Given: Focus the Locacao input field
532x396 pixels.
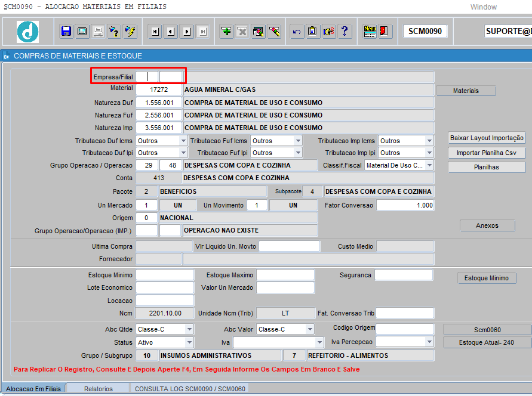Looking at the screenshot, I should pos(165,301).
